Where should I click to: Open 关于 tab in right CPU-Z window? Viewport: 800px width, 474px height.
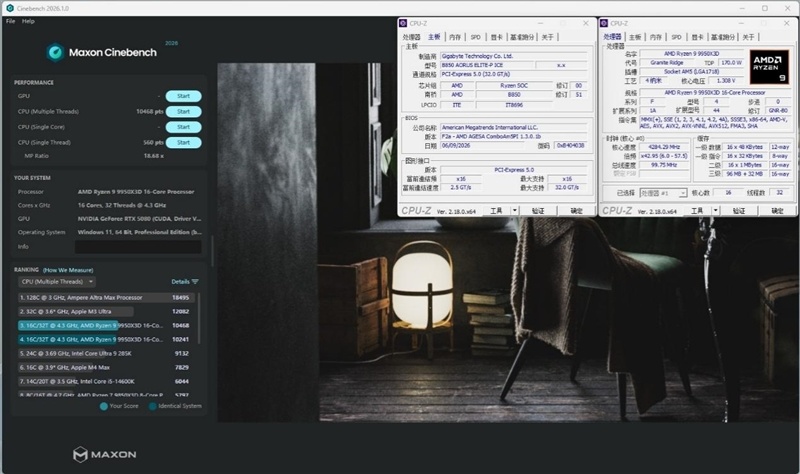point(748,37)
